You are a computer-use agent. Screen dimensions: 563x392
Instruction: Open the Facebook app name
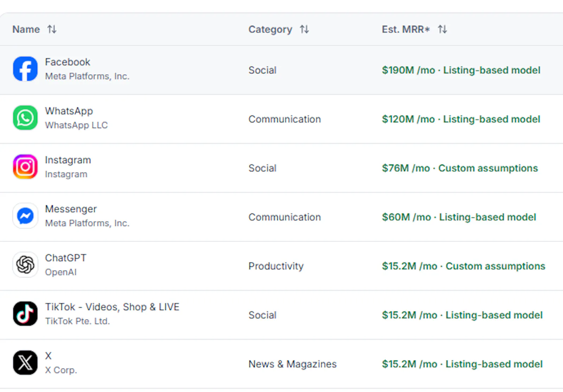[68, 62]
